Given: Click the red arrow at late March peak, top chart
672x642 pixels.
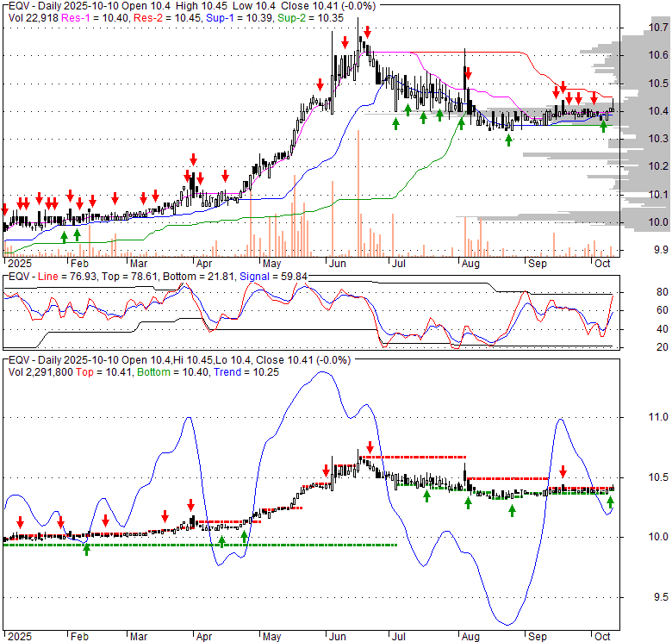Looking at the screenshot, I should pyautogui.click(x=193, y=159).
